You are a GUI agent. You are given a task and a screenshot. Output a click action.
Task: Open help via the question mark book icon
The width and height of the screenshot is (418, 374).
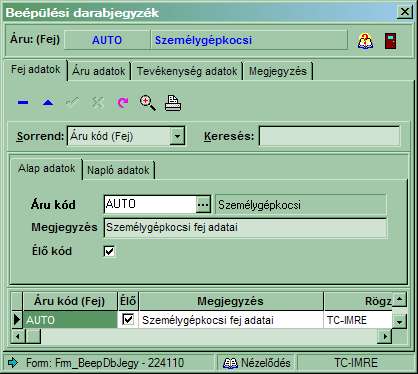[366, 41]
